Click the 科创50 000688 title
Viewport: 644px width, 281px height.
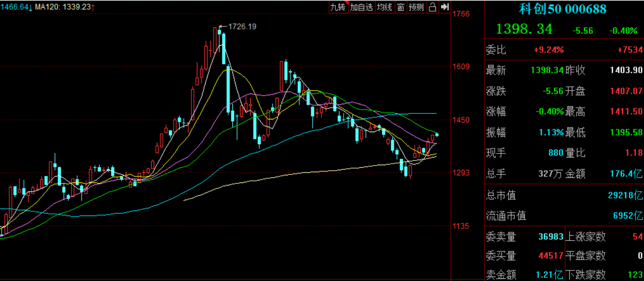(562, 9)
